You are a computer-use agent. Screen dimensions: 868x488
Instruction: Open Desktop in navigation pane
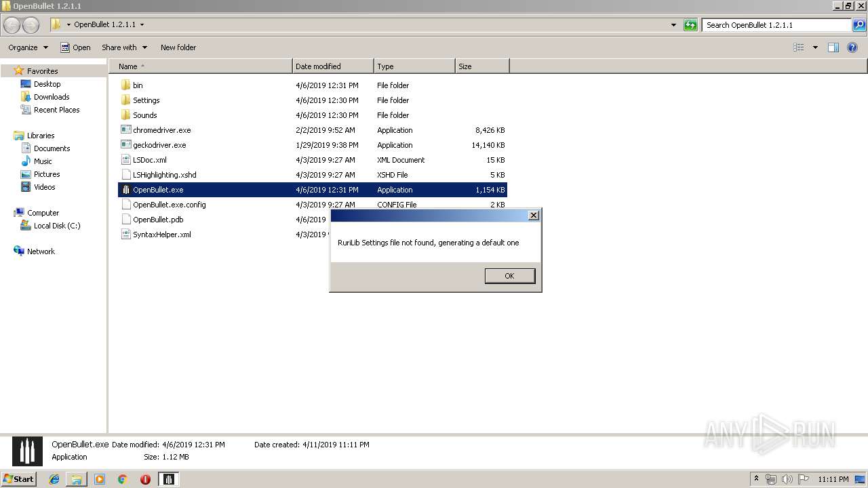[47, 84]
